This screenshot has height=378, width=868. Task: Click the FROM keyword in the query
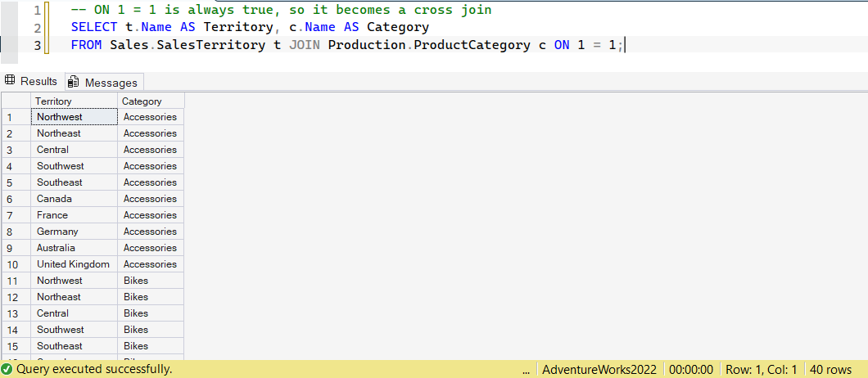[x=86, y=45]
